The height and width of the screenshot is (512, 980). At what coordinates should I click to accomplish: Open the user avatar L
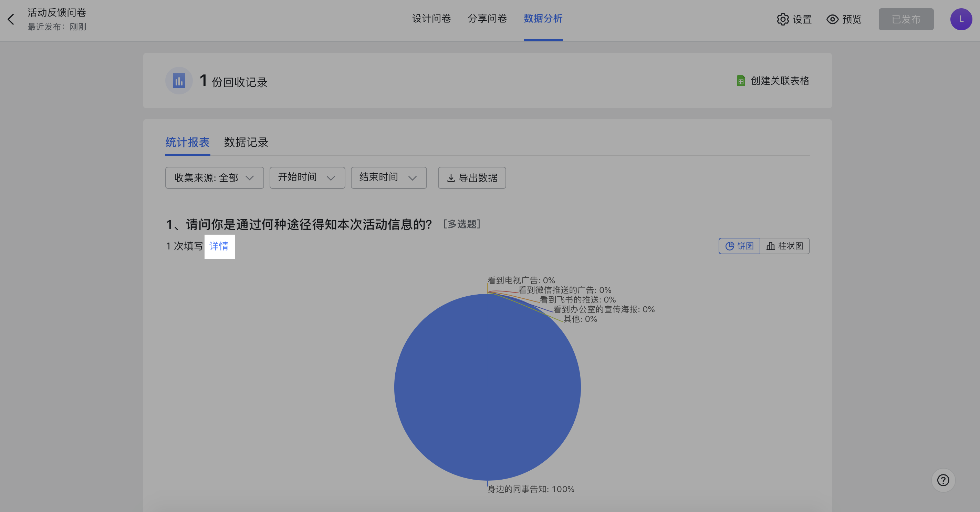tap(961, 19)
